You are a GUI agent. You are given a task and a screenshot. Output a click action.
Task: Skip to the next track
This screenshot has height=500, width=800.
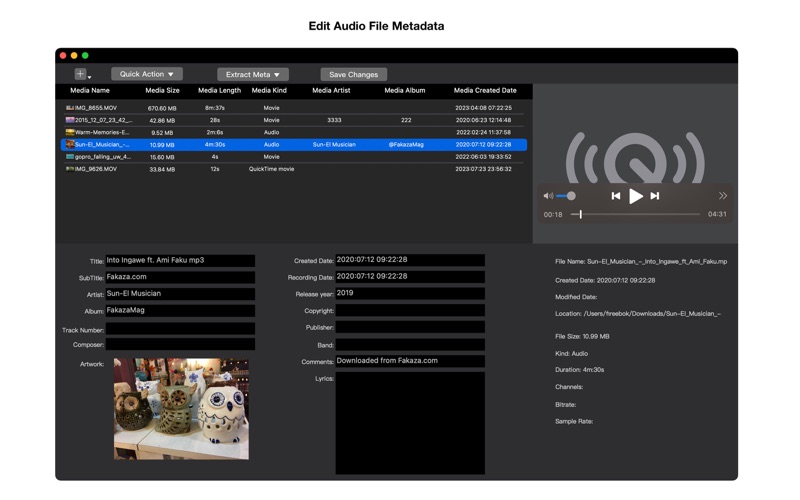(x=655, y=196)
